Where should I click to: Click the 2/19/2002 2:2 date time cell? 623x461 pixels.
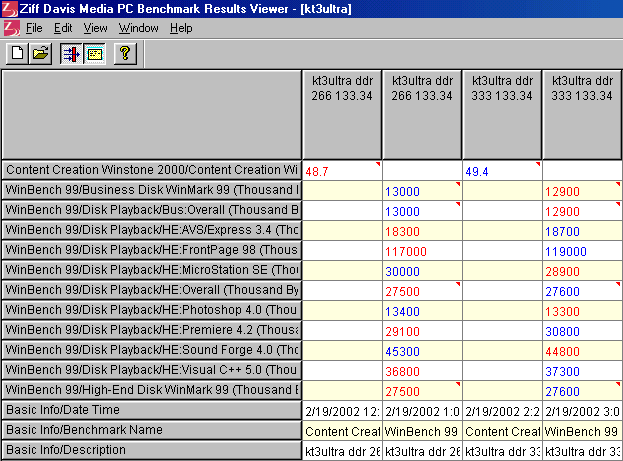click(502, 411)
